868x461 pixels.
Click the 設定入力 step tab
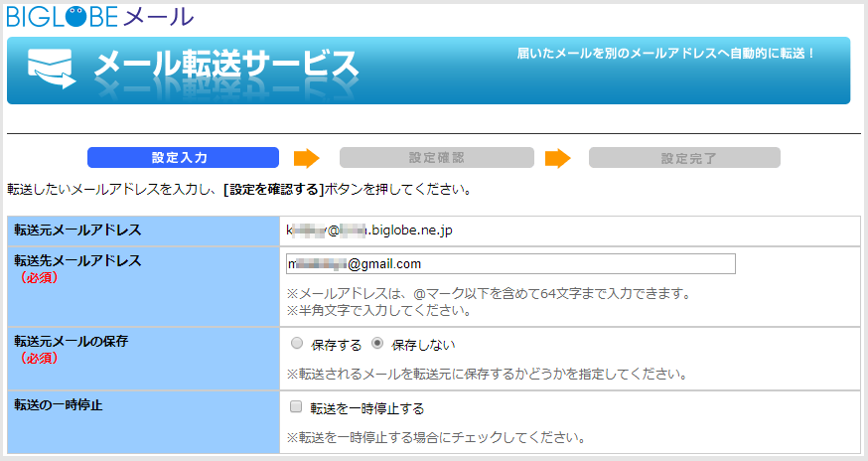(x=183, y=157)
